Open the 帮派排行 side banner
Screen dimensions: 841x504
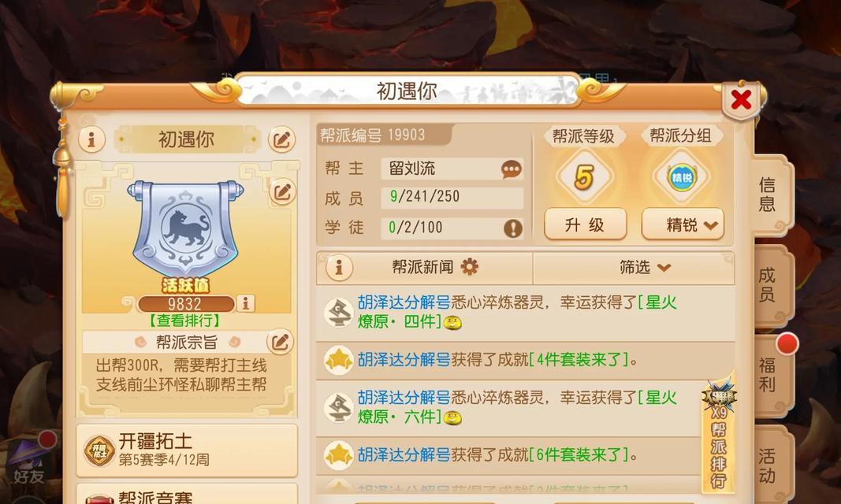pyautogui.click(x=718, y=435)
